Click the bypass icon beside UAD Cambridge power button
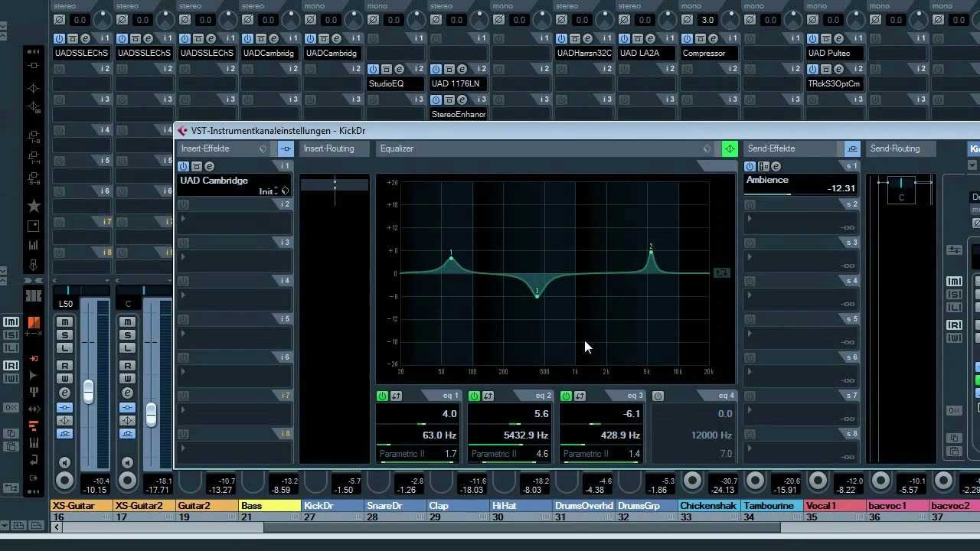This screenshot has width=980, height=551. coord(196,166)
